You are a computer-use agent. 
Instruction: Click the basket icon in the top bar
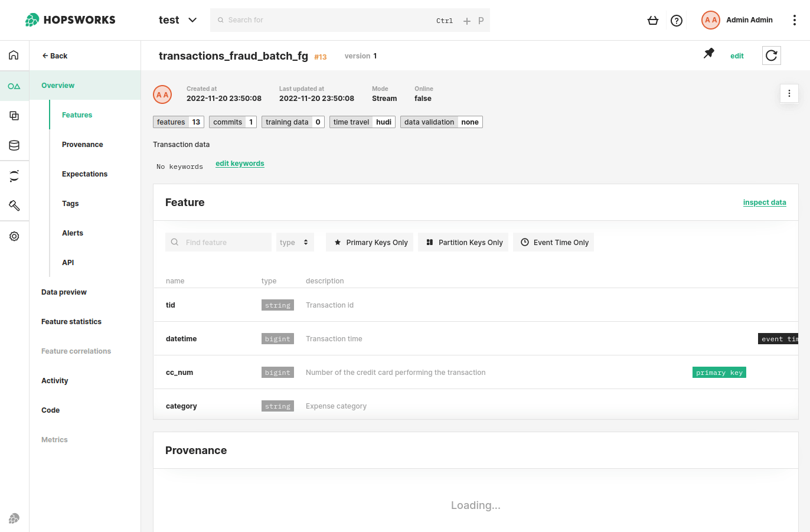click(x=653, y=20)
